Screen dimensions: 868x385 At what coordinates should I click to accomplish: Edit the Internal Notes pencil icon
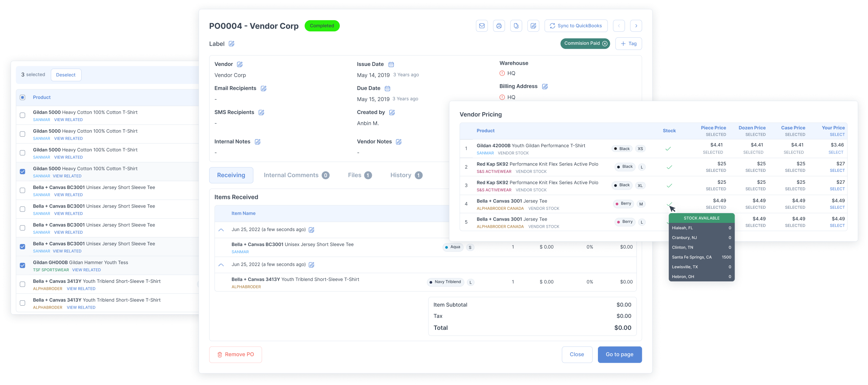(257, 142)
